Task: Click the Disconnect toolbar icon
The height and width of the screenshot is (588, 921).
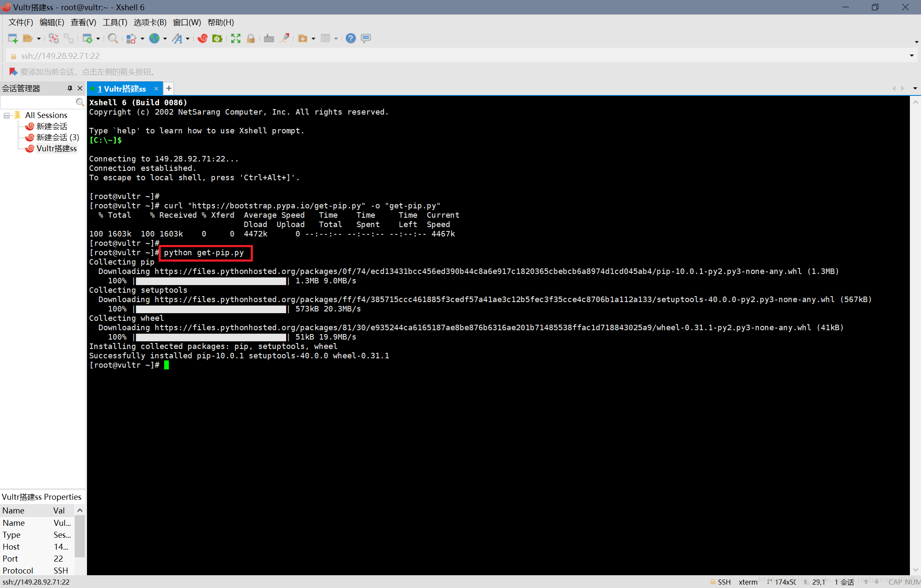Action: [x=54, y=38]
